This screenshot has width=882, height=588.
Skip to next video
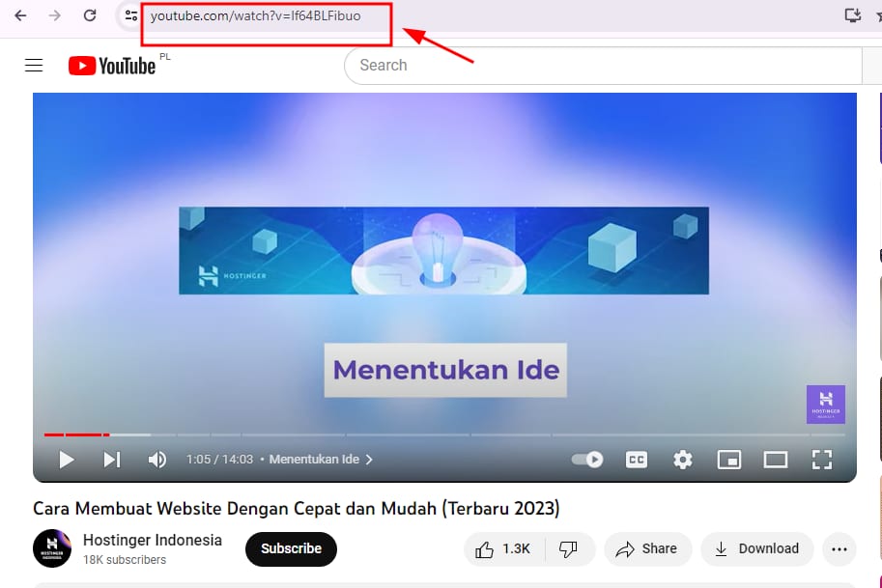(x=112, y=460)
